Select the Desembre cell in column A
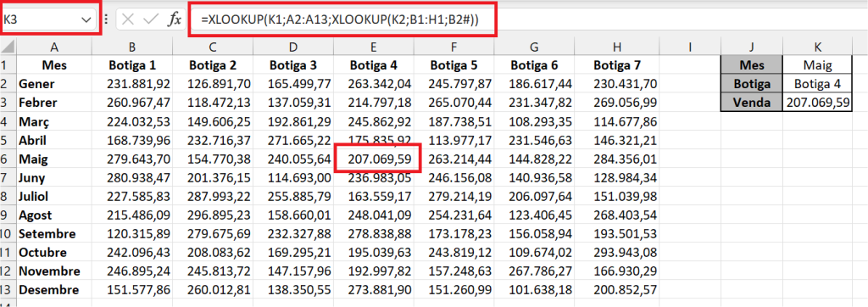 click(53, 290)
